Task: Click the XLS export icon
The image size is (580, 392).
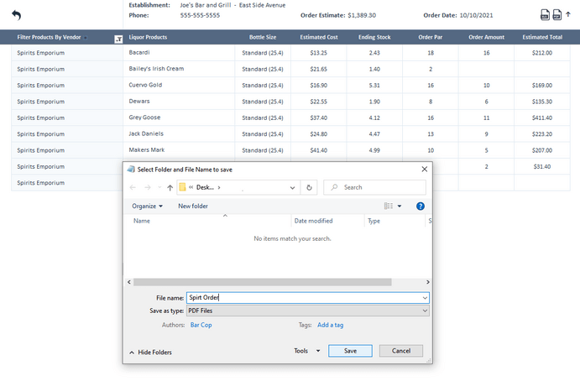Action: (545, 15)
